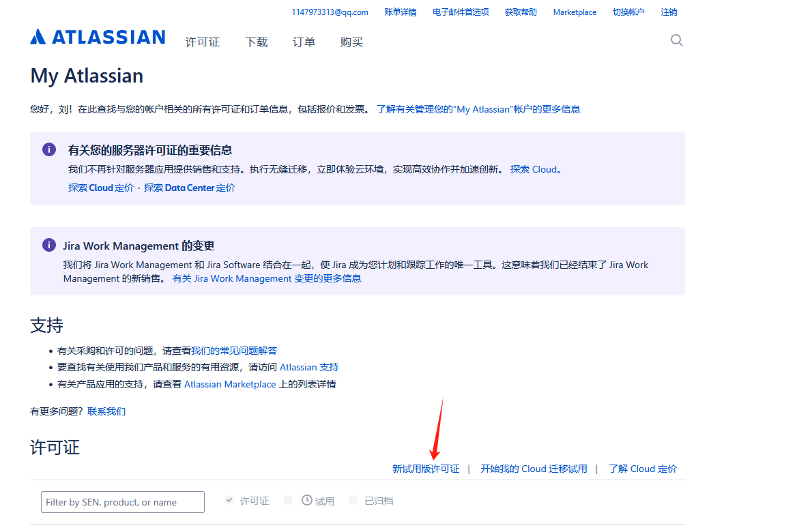Click the 账单详情 link
The height and width of the screenshot is (528, 812).
click(401, 12)
